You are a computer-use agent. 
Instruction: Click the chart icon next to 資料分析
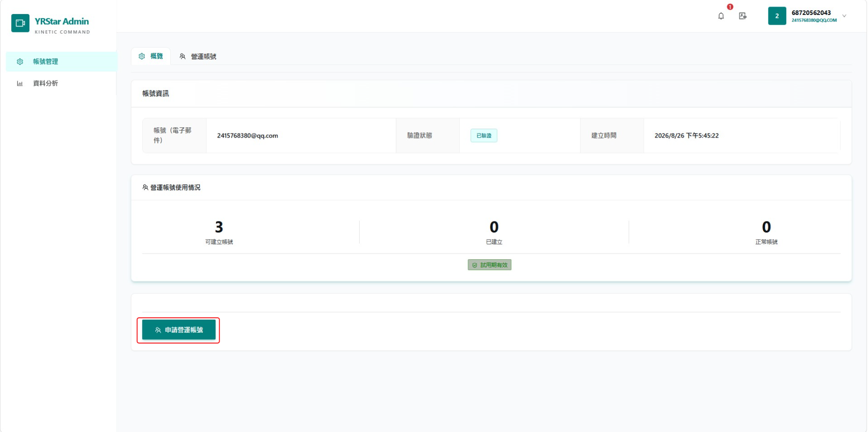point(20,83)
